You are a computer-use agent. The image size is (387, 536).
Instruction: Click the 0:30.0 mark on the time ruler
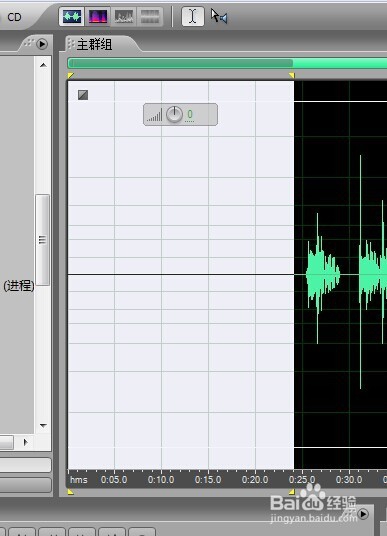coord(349,480)
